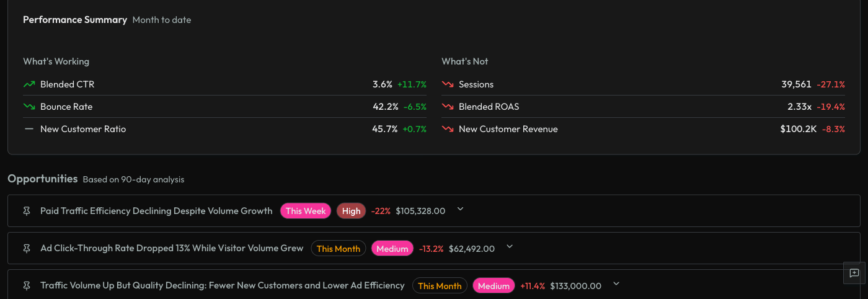Click the New Customer Ratio metric row
Image resolution: width=868 pixels, height=299 pixels.
pyautogui.click(x=83, y=129)
